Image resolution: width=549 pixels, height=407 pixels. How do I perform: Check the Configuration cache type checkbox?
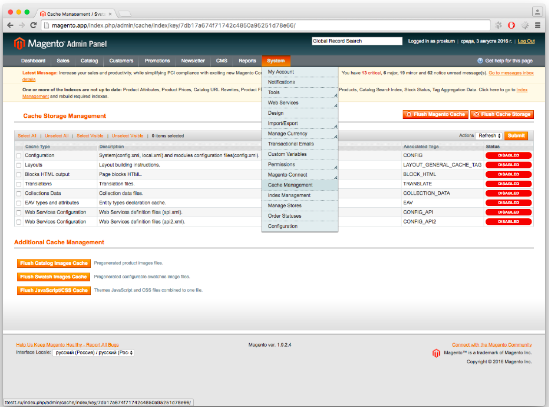point(19,156)
